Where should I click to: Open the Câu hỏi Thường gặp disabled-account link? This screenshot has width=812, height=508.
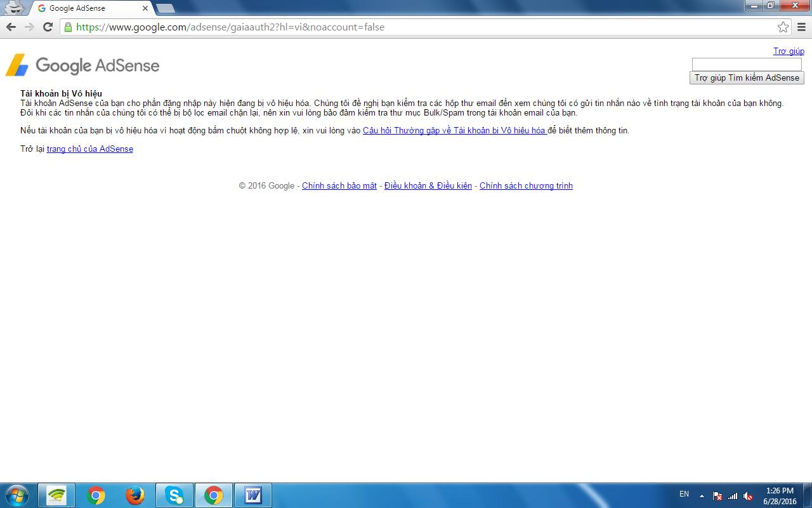coord(454,130)
